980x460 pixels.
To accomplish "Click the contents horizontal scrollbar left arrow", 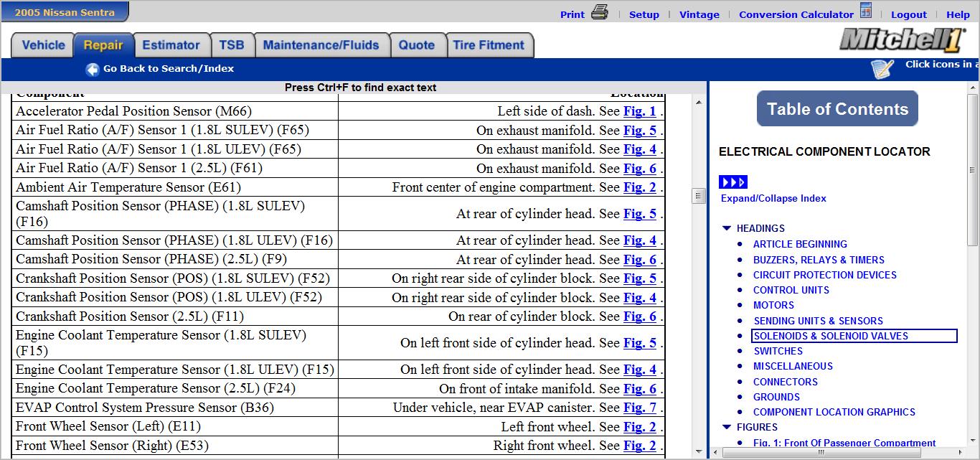I will pyautogui.click(x=715, y=452).
